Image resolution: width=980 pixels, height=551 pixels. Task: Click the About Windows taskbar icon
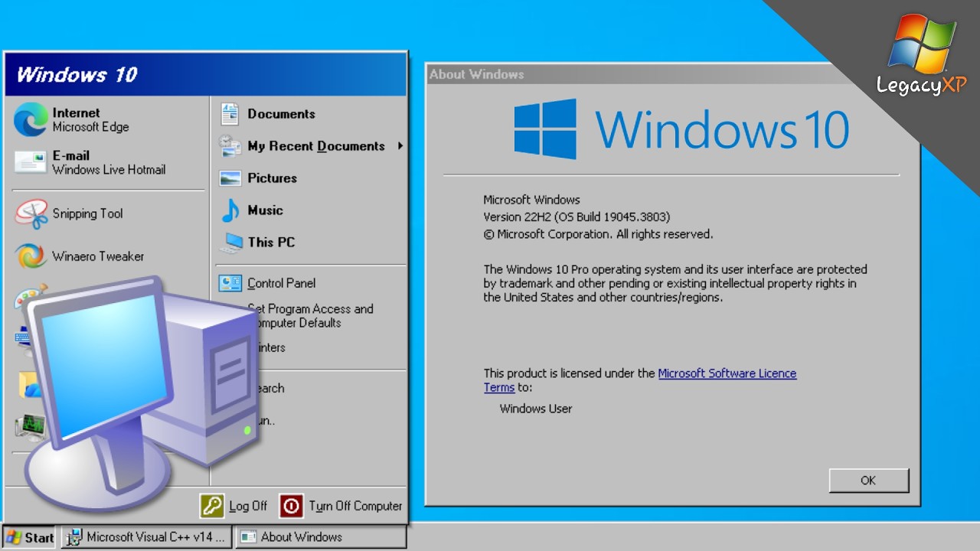248,537
